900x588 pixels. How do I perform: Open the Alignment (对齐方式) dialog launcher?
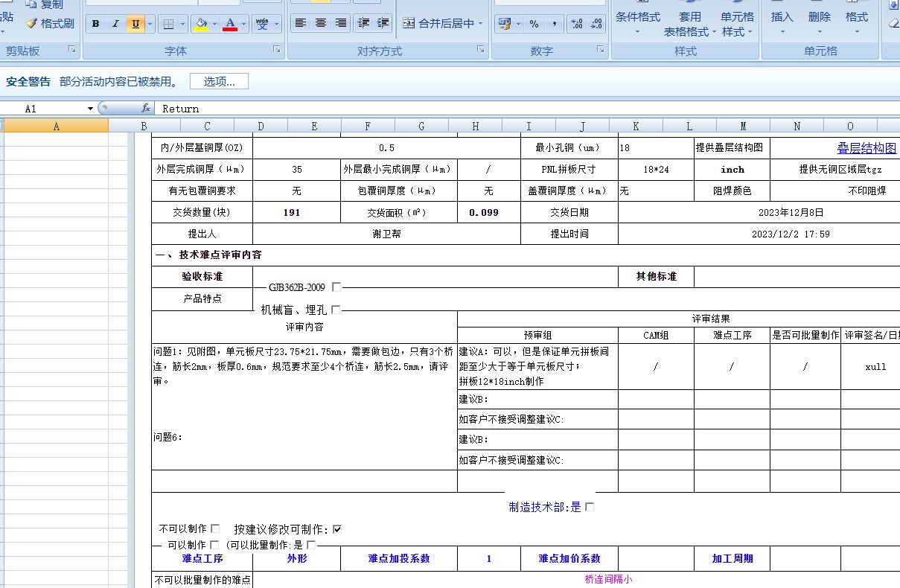[x=480, y=50]
